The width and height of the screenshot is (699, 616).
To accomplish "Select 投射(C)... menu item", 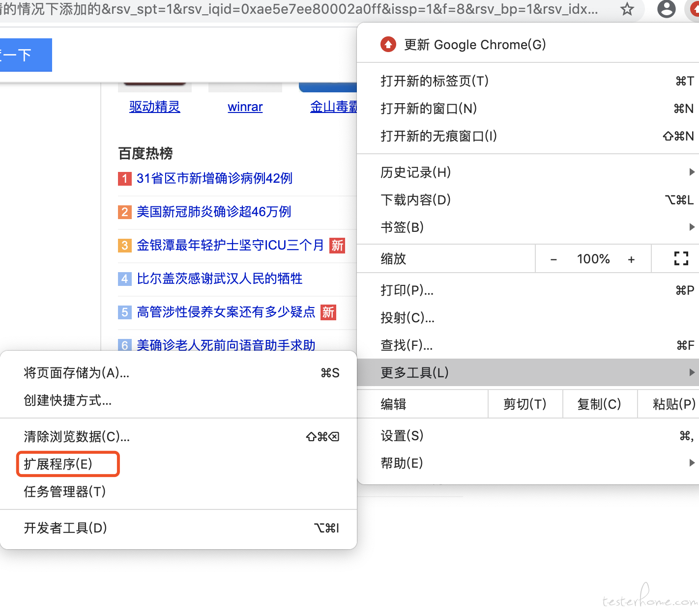I will pos(528,318).
